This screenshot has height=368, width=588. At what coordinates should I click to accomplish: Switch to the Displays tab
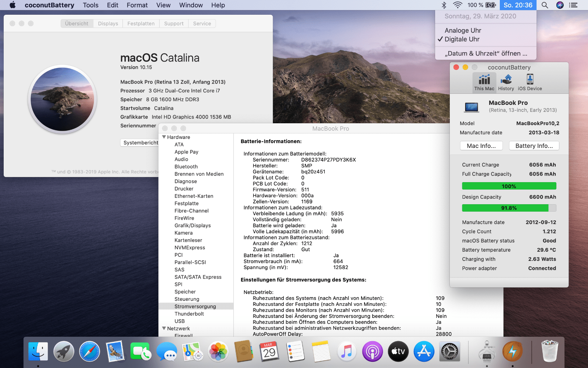click(108, 24)
